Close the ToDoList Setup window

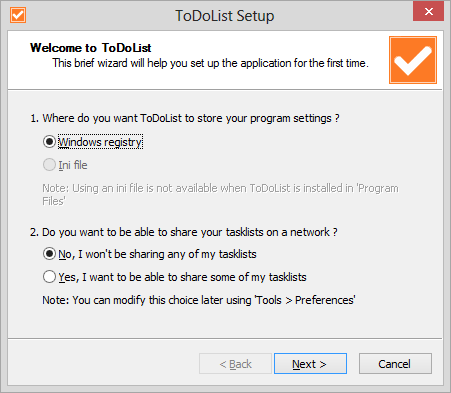click(428, 12)
